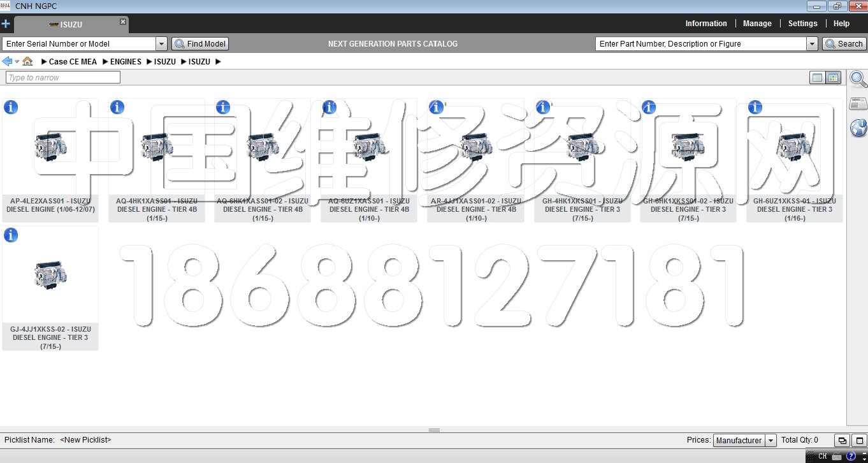Click the Type to narrow filter field

63,78
